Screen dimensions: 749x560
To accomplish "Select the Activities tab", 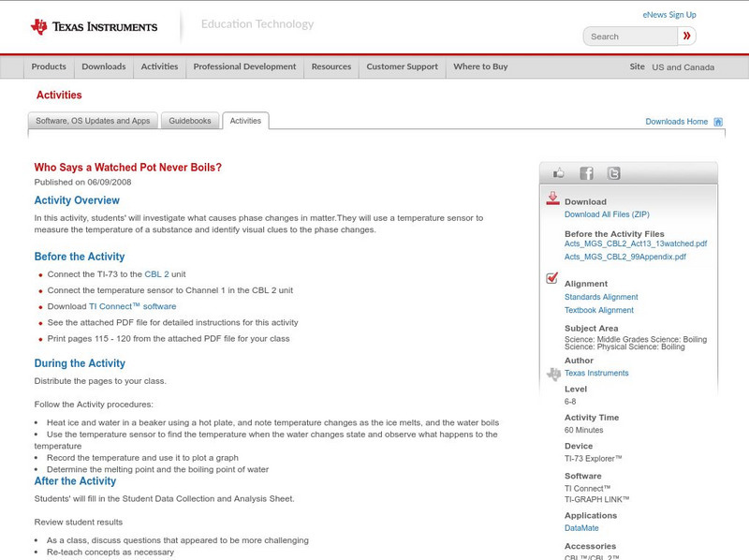I will pyautogui.click(x=245, y=121).
